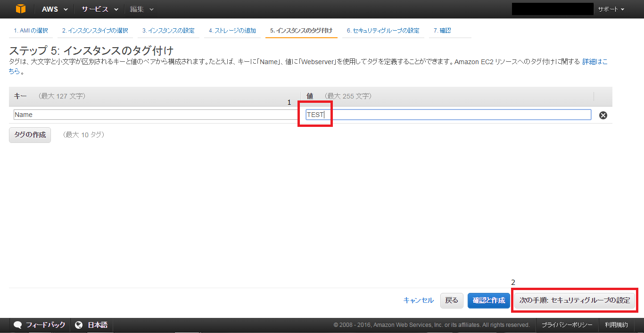The image size is (644, 333).
Task: Open the プライバシーポリシー link
Action: click(567, 325)
